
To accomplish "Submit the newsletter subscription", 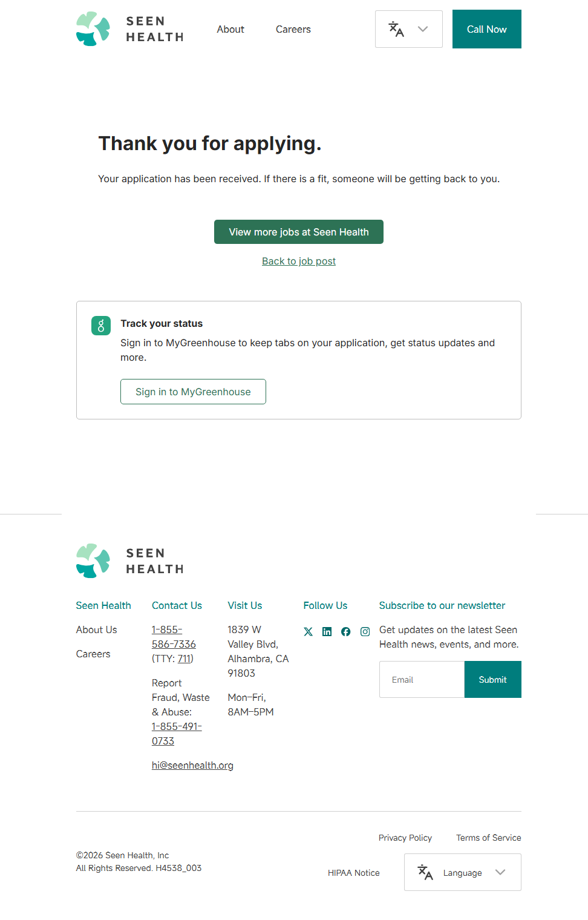I will tap(492, 680).
